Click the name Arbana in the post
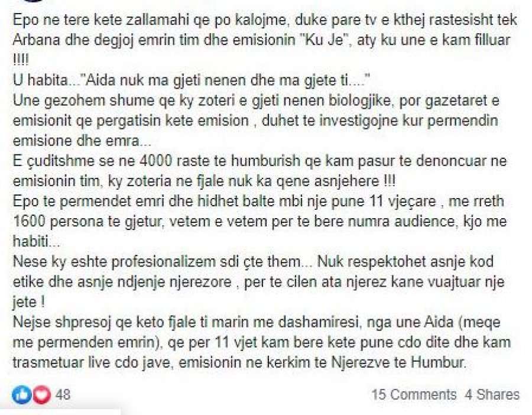532x415 pixels. (x=36, y=40)
